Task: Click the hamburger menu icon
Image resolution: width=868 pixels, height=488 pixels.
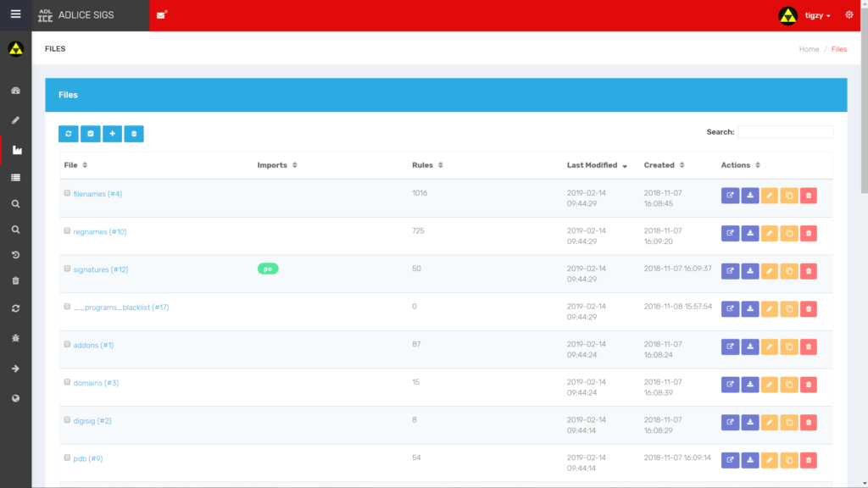Action: point(15,14)
